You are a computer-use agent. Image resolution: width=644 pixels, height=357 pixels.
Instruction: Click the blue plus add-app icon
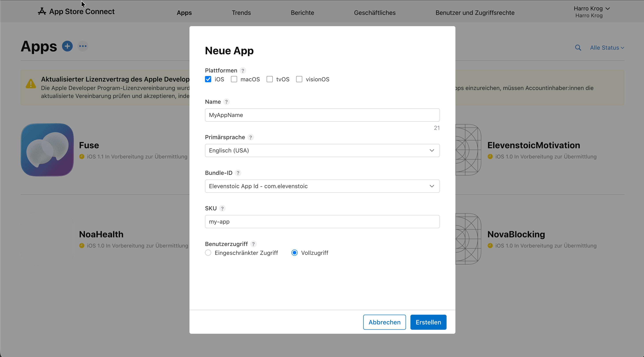pos(67,46)
